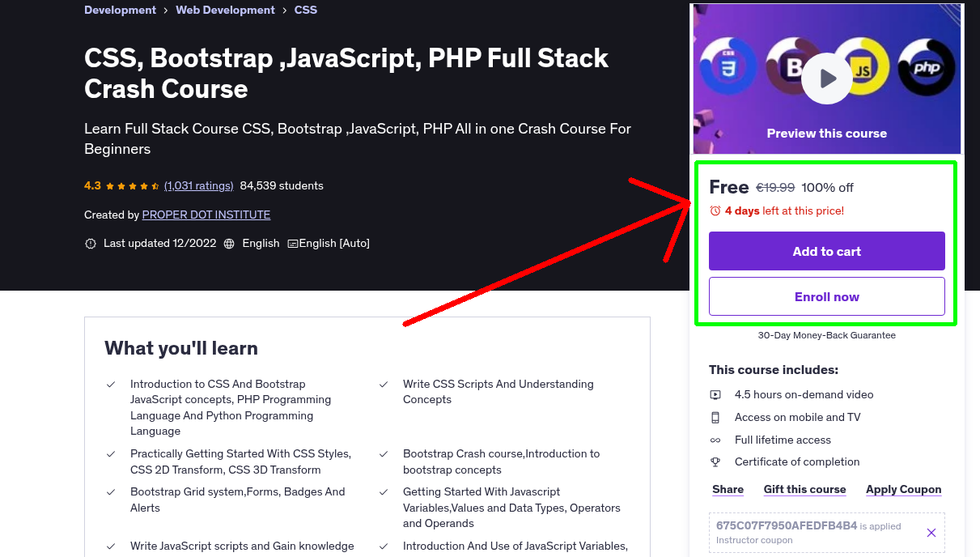Open the CSS breadcrumb link
980x557 pixels.
tap(306, 11)
